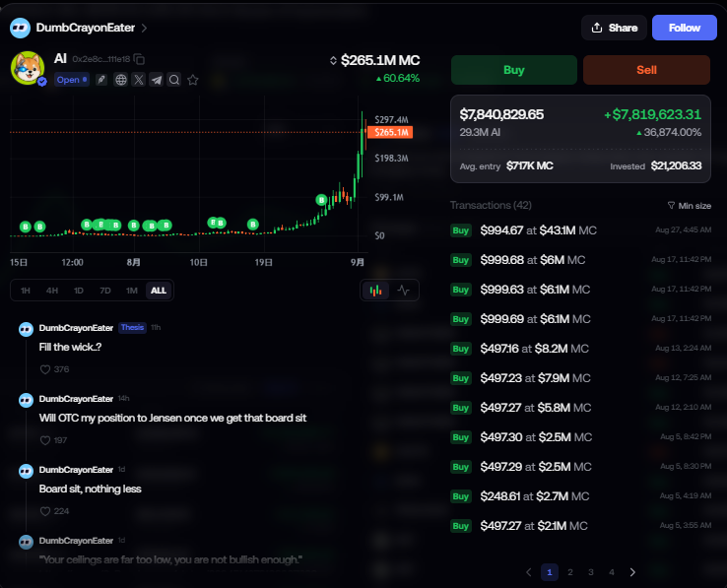Like the "Will OTC my position" post
The image size is (727, 588).
click(45, 440)
